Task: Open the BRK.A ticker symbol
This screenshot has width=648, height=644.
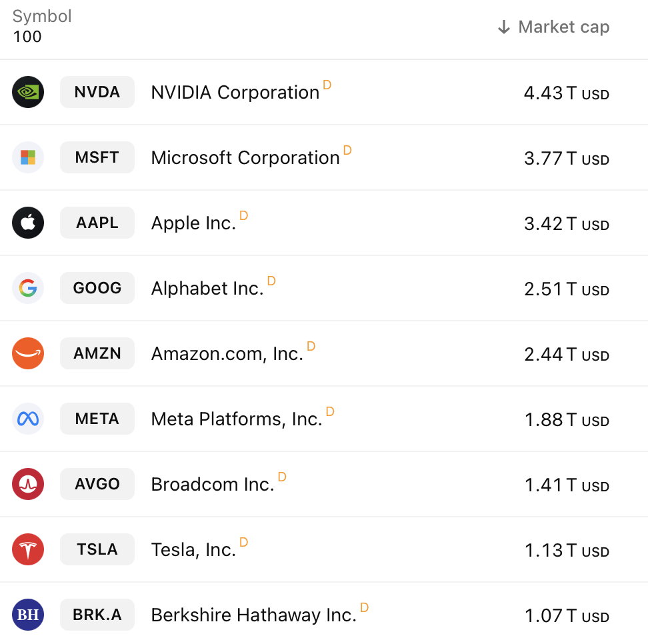Action: click(x=97, y=615)
